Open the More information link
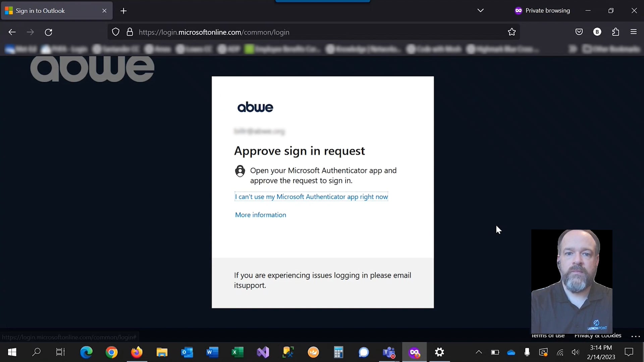The width and height of the screenshot is (644, 362). point(261,215)
